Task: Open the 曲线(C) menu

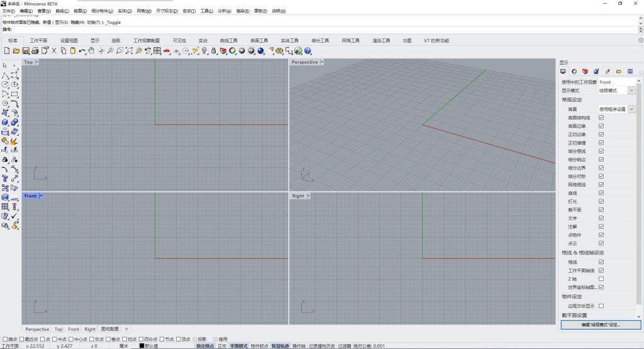Action: [62, 11]
